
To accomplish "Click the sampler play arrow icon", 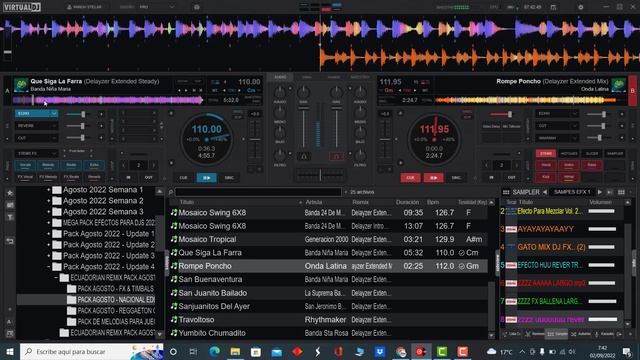I will point(600,192).
